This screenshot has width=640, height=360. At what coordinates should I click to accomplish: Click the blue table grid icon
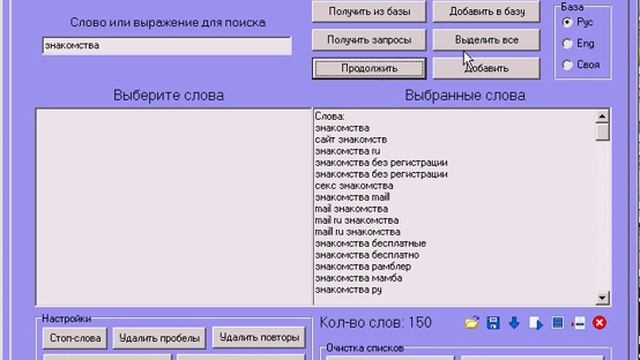(x=558, y=323)
